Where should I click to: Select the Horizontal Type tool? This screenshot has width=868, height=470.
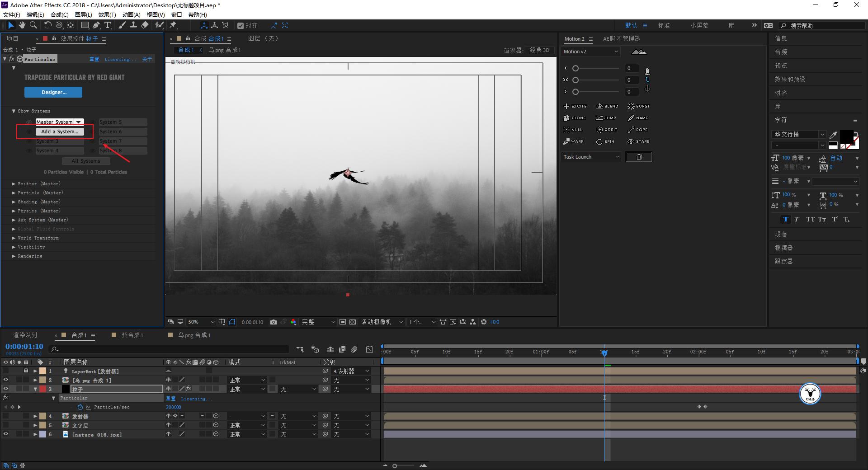[108, 25]
